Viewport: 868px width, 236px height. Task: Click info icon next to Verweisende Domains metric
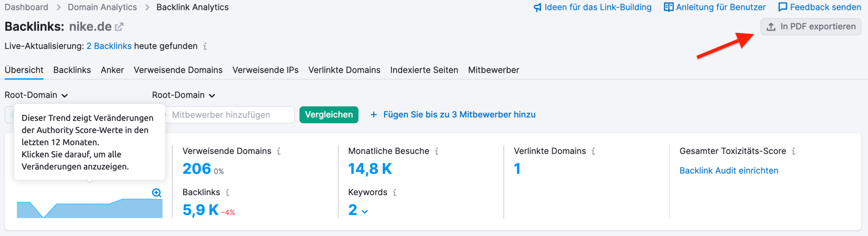[x=279, y=151]
